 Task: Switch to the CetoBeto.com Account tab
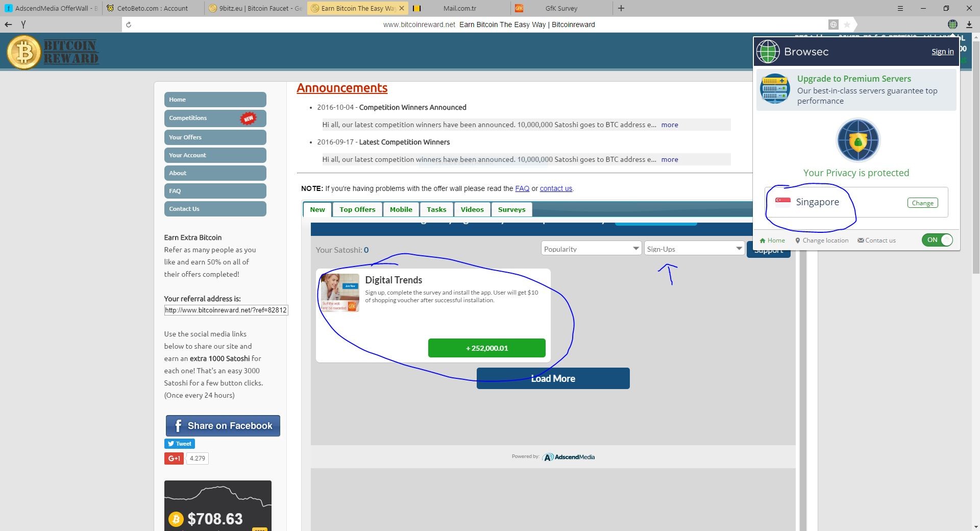tap(153, 8)
